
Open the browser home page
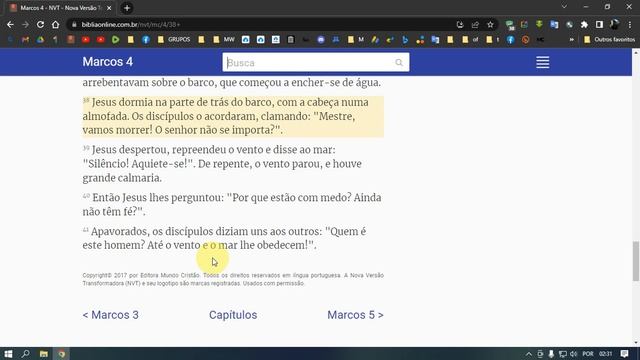56,24
